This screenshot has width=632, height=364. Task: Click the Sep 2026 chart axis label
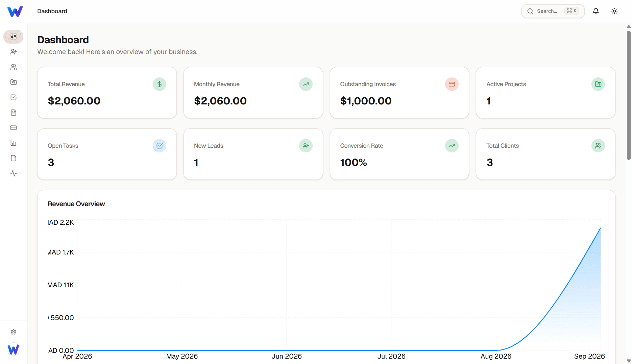(589, 356)
